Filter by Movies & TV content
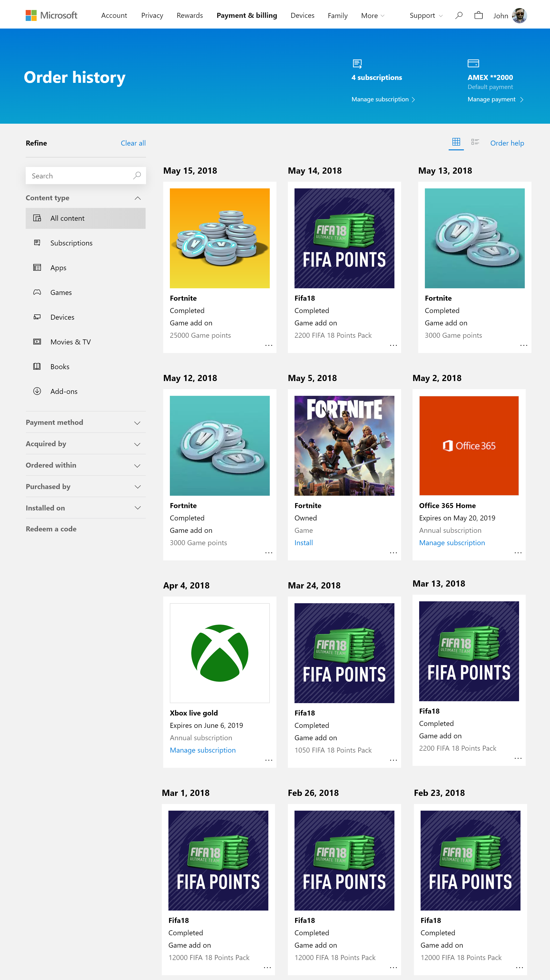 coord(70,342)
